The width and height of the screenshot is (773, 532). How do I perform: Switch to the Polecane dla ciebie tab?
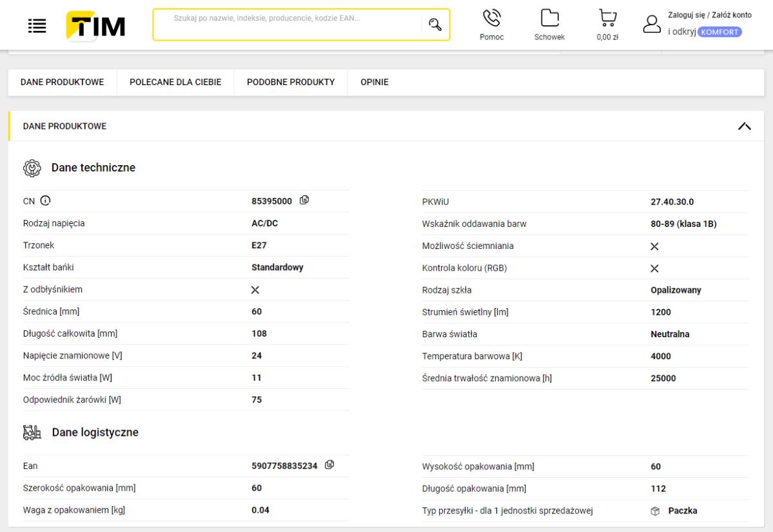[175, 83]
